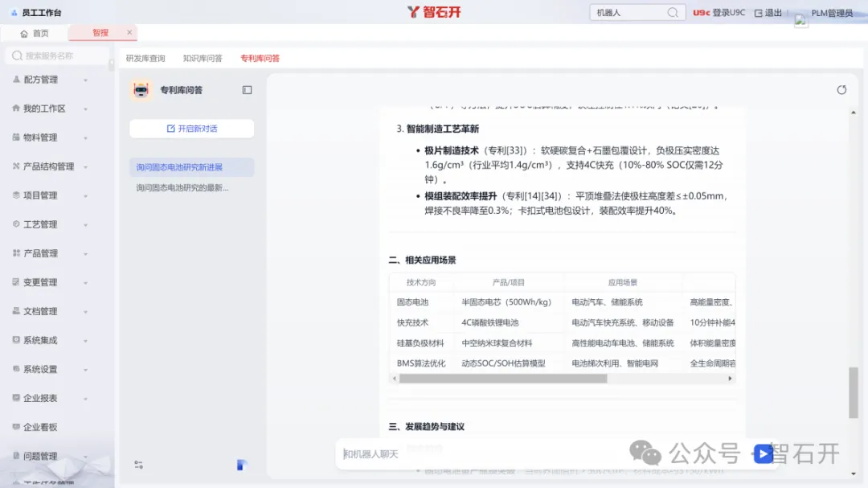Click the 和机器人聊天 chat input field
This screenshot has width=868, height=488.
tap(538, 454)
